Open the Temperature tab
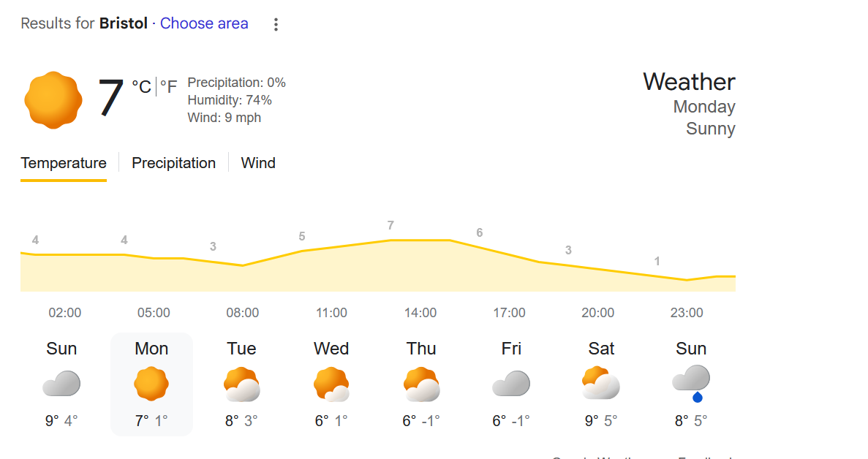Screen dimensions: 868x459 click(x=64, y=163)
